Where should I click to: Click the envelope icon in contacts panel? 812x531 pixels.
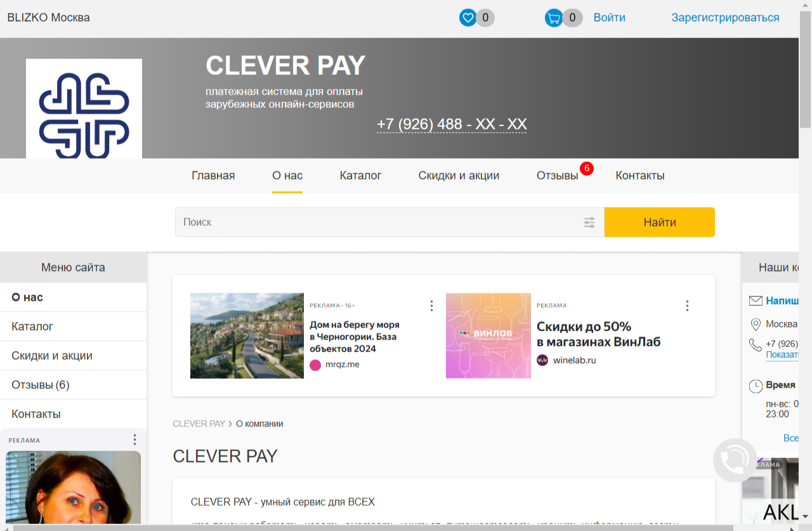tap(756, 301)
